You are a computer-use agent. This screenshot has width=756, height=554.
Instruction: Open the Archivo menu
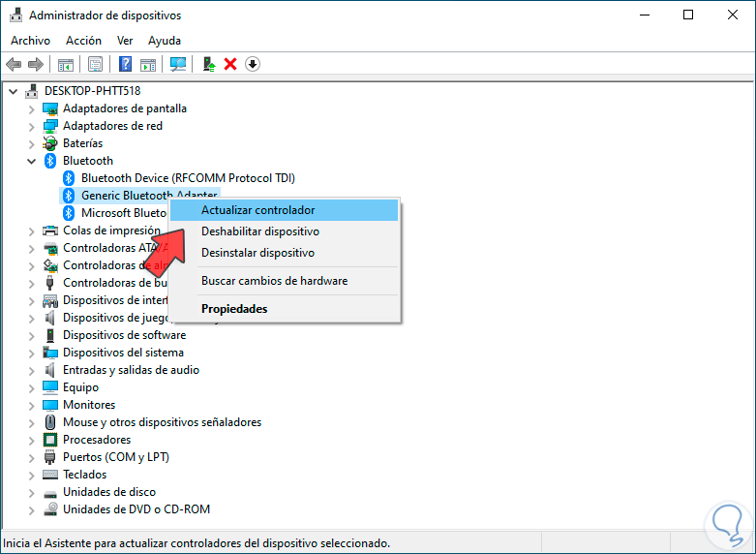(30, 41)
